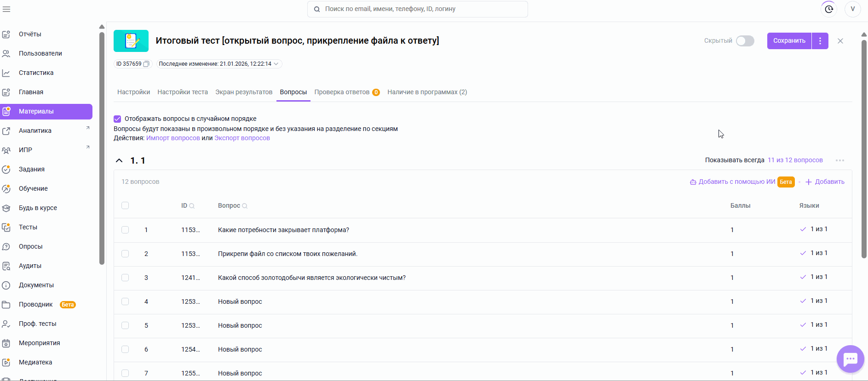This screenshot has height=381, width=868.
Task: Click the Задания sidebar icon
Action: click(6, 170)
